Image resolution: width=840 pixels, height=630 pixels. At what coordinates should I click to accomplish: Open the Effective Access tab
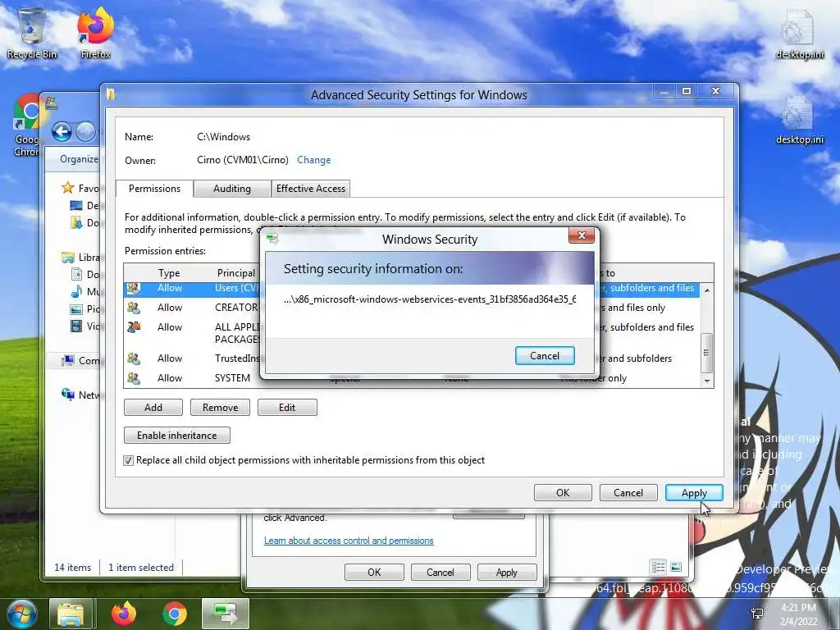[311, 189]
